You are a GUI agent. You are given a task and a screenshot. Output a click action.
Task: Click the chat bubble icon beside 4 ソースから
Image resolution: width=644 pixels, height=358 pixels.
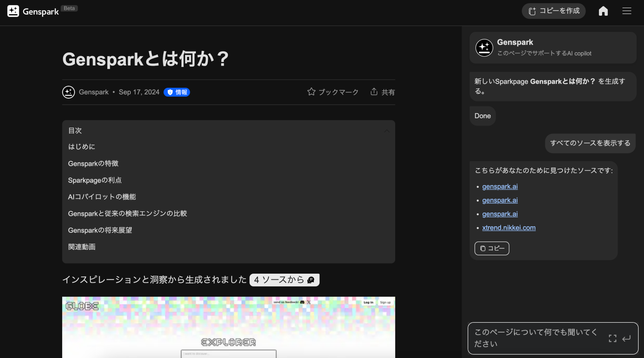coord(310,280)
